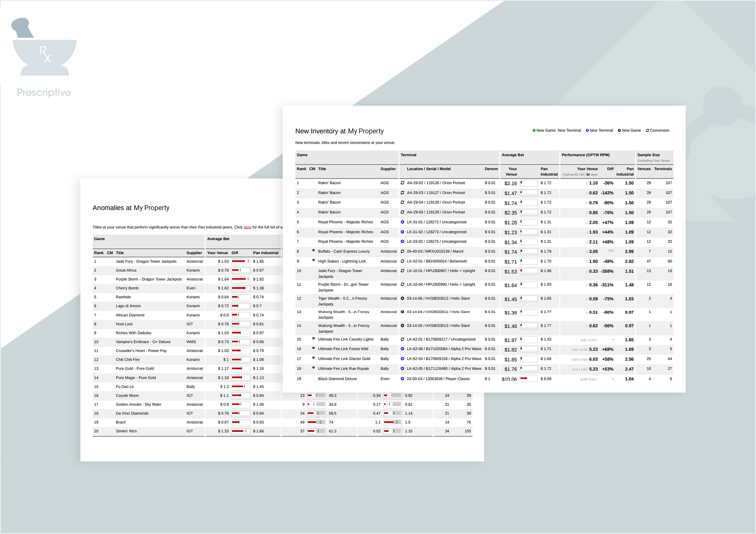Click the conversion icon beside LK-10-01 Helix + Upright
This screenshot has width=756, height=534.
402,271
